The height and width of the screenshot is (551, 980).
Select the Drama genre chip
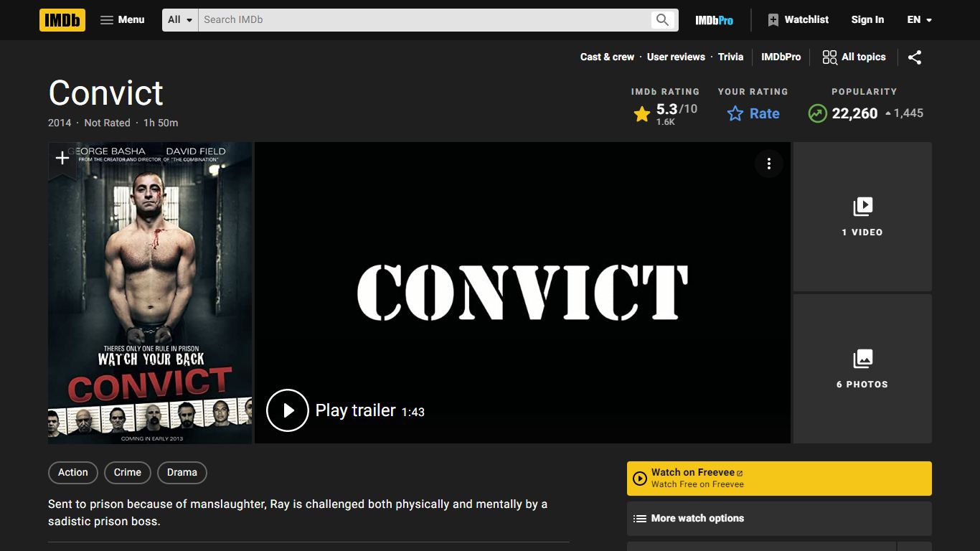pyautogui.click(x=182, y=472)
